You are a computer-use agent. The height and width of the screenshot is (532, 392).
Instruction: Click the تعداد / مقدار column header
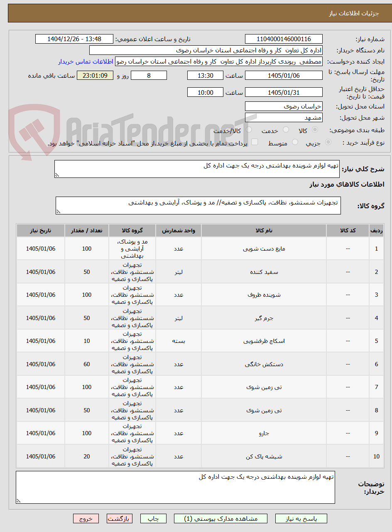(x=87, y=230)
